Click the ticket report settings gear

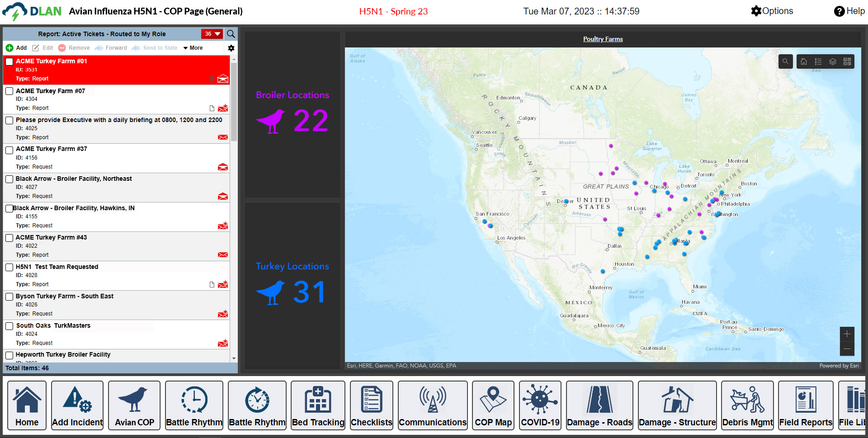[231, 48]
